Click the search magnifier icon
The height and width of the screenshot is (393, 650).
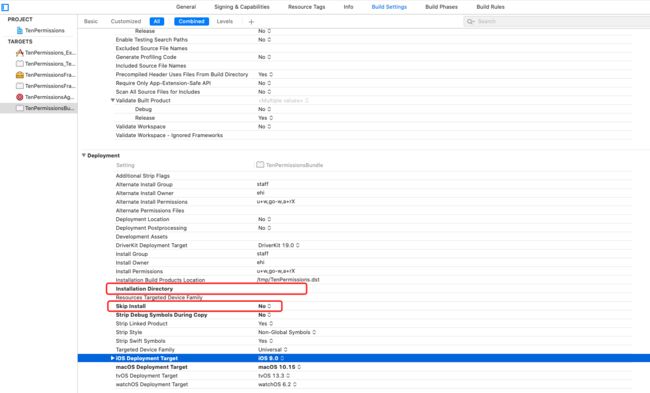pyautogui.click(x=470, y=22)
